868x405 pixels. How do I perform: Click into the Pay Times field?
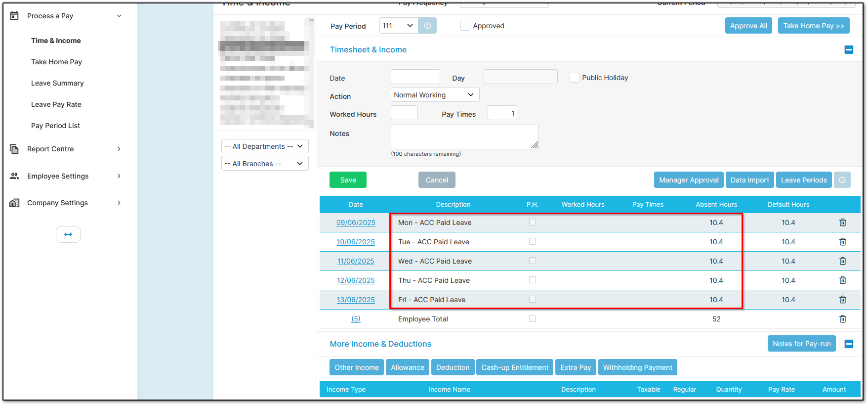coord(502,113)
